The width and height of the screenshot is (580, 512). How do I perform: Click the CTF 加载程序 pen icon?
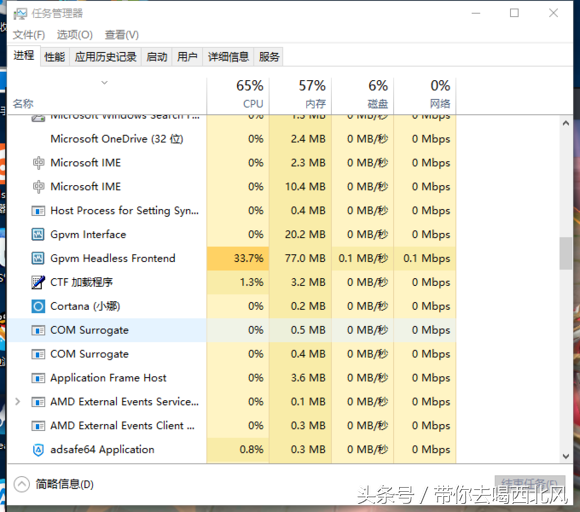coord(38,282)
